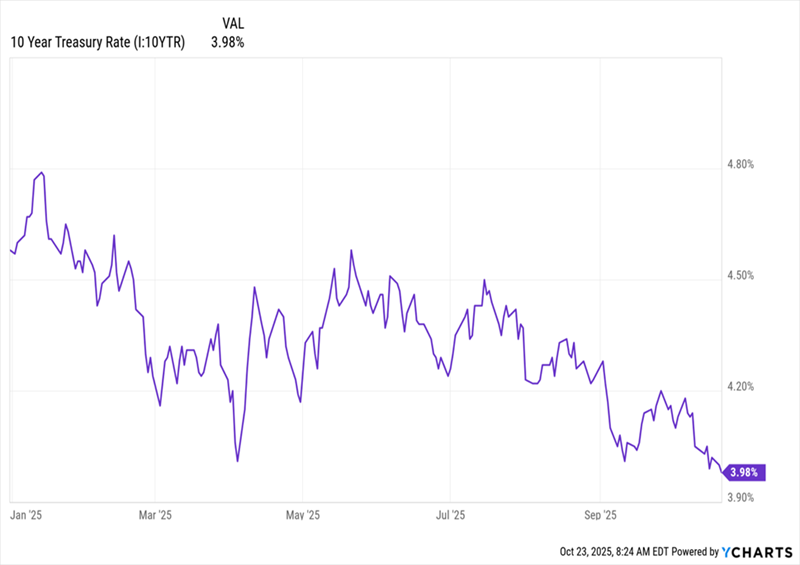Image resolution: width=800 pixels, height=565 pixels.
Task: Click the line's start point at left edge
Action: coord(10,249)
